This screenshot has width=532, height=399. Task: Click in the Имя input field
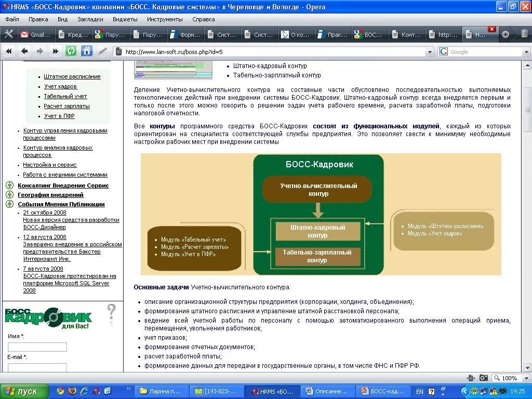pyautogui.click(x=37, y=347)
